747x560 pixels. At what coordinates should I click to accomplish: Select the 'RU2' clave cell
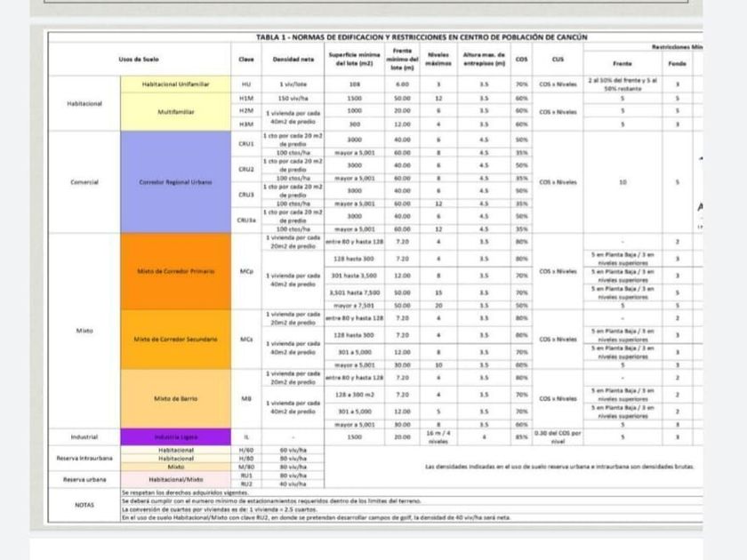coord(245,484)
